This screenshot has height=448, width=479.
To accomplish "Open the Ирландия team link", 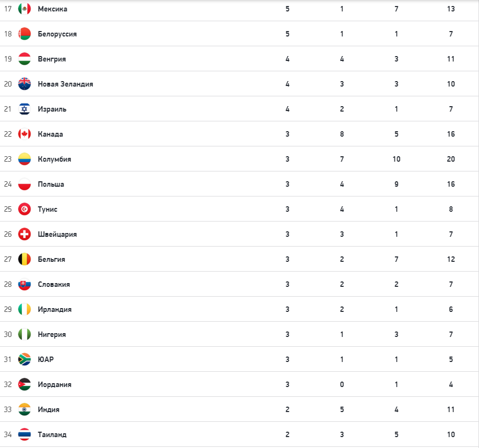I will 54,309.
